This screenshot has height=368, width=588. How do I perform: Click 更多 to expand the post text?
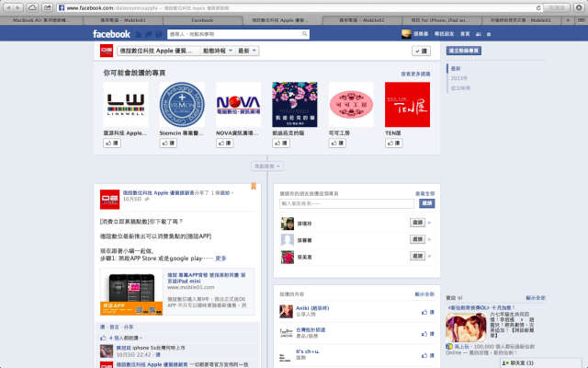point(220,259)
